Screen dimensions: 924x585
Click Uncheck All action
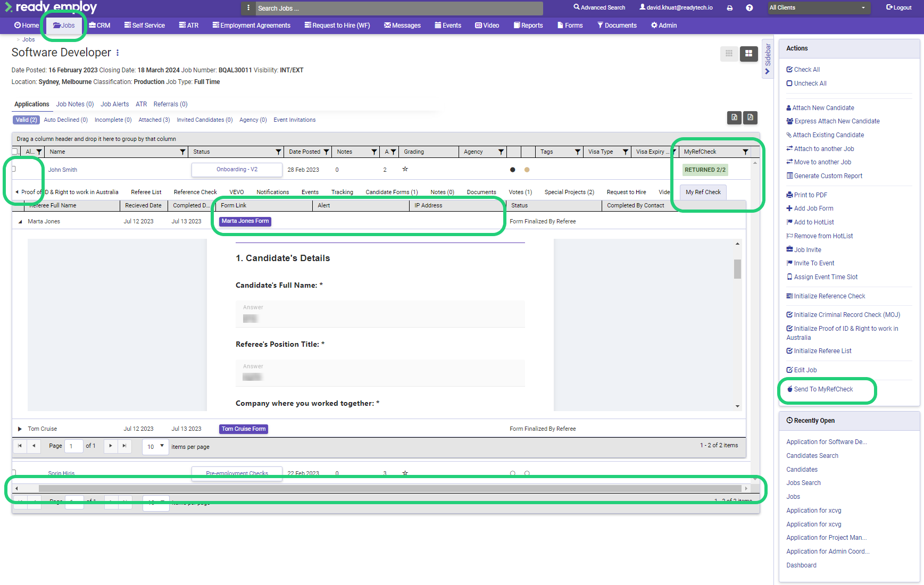(x=806, y=83)
